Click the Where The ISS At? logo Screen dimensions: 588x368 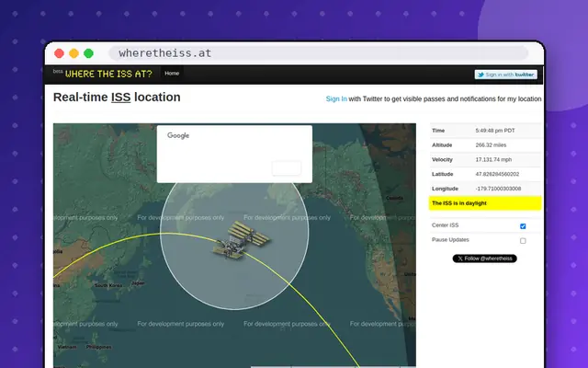[108, 74]
